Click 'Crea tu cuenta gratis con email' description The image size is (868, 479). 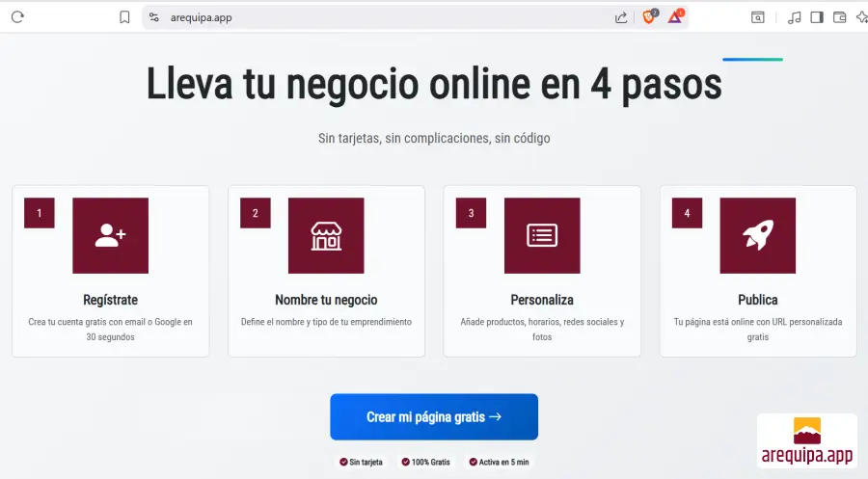click(x=110, y=329)
